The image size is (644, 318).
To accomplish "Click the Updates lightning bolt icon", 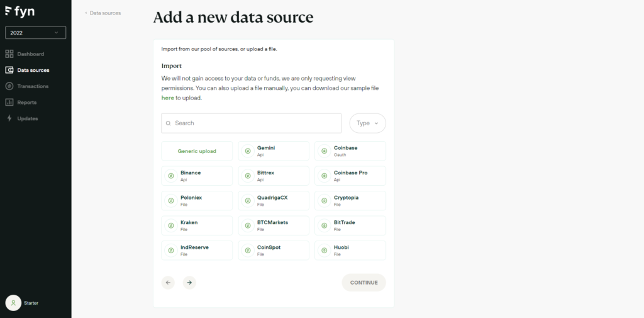I will [9, 118].
